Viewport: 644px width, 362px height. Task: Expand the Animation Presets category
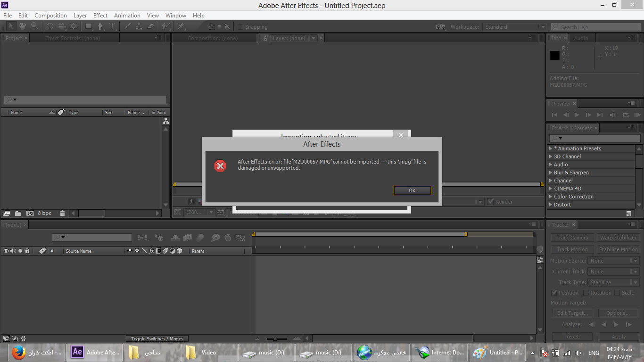pyautogui.click(x=551, y=148)
